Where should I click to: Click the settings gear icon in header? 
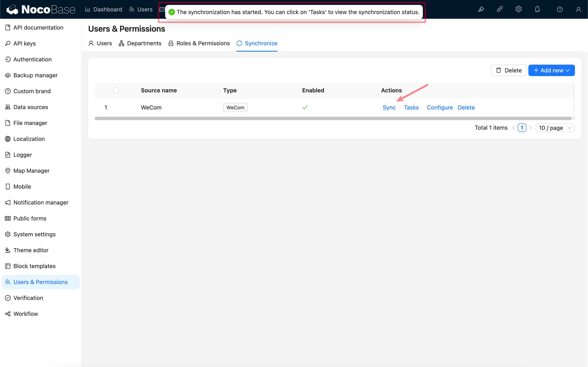click(x=519, y=9)
